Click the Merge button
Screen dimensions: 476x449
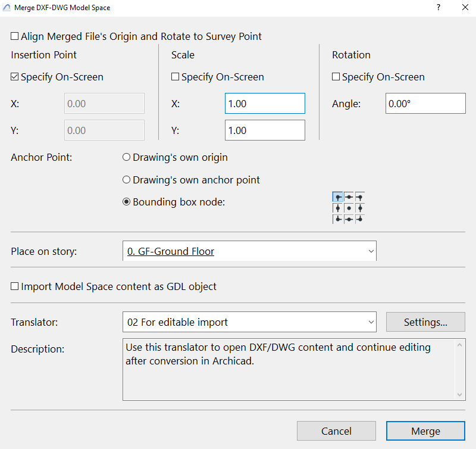tap(425, 431)
